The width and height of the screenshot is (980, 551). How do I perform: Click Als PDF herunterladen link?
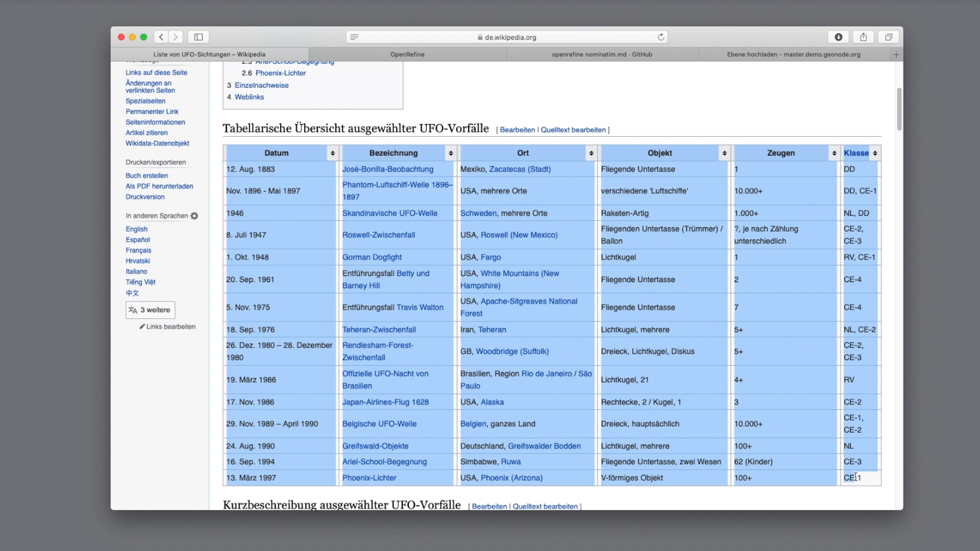click(x=159, y=186)
